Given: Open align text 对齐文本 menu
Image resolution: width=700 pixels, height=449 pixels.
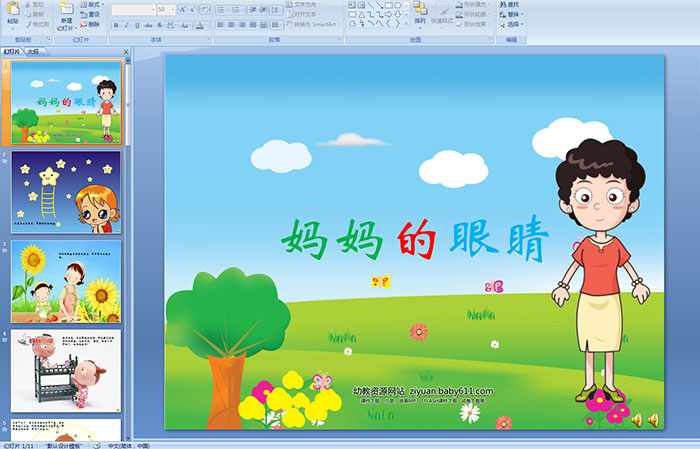Looking at the screenshot, I should click(303, 14).
